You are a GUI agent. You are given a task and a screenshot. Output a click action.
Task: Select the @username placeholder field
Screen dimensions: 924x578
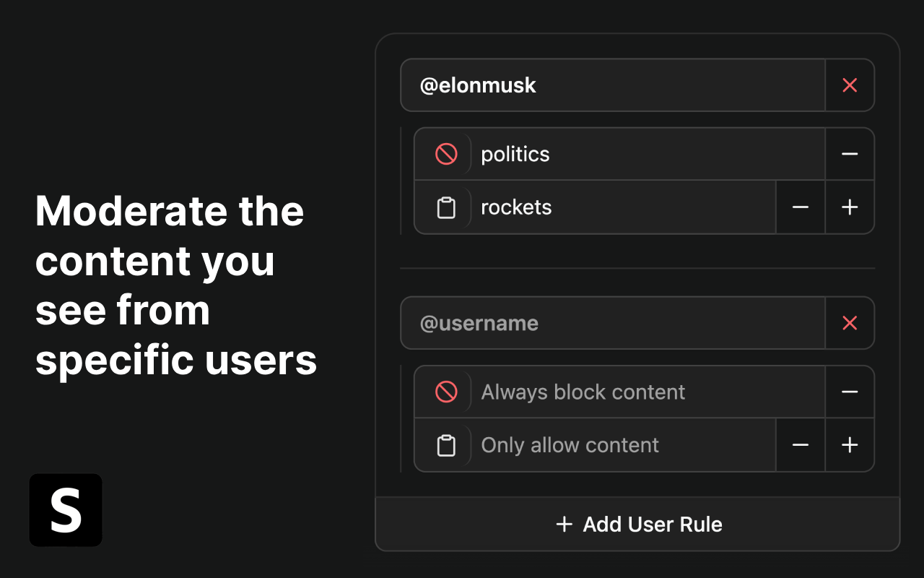614,323
